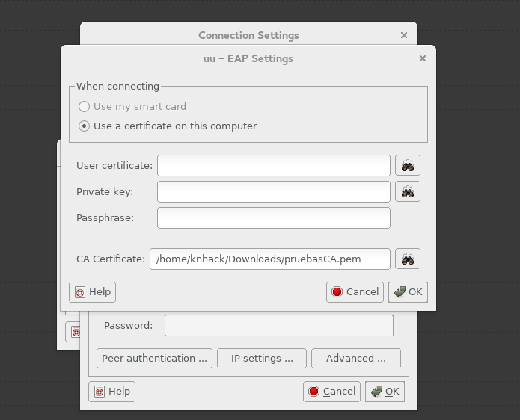The width and height of the screenshot is (520, 420).
Task: Focus the User certificate text field
Action: (274, 165)
